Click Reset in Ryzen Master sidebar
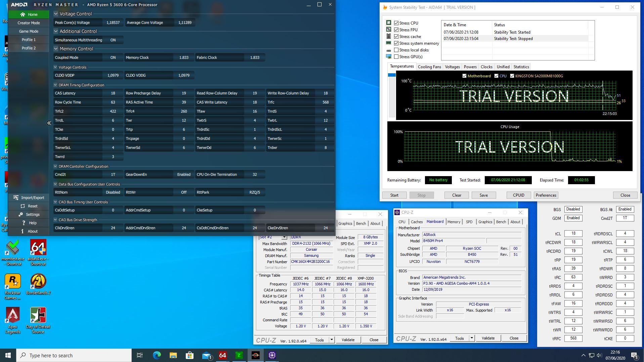 pos(29,206)
